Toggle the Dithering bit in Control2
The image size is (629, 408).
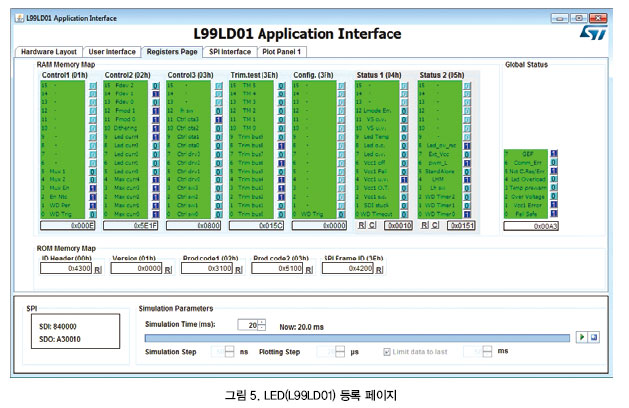[x=156, y=128]
